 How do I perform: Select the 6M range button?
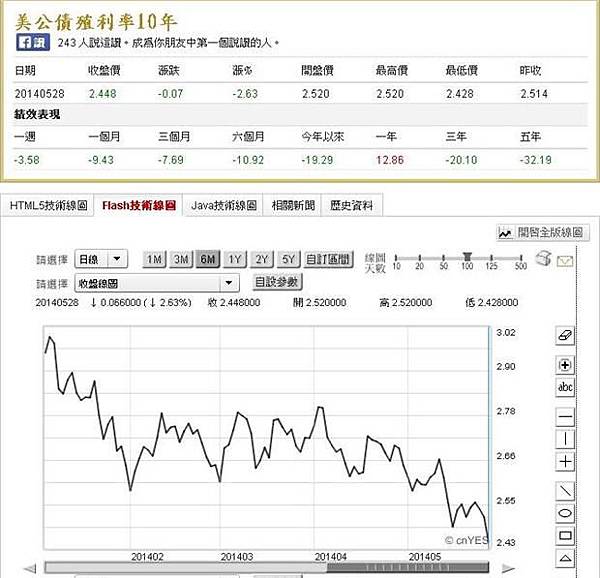[x=208, y=259]
